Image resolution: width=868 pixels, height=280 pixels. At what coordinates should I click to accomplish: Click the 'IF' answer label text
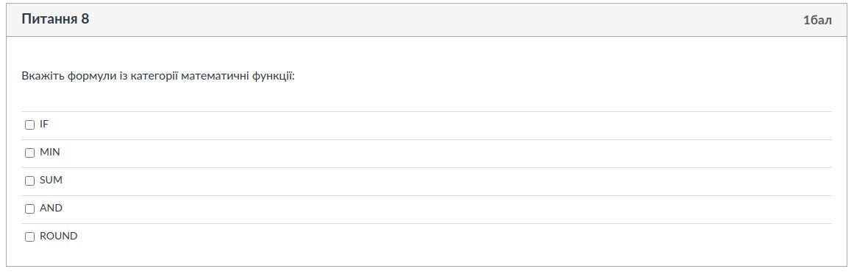coord(44,125)
